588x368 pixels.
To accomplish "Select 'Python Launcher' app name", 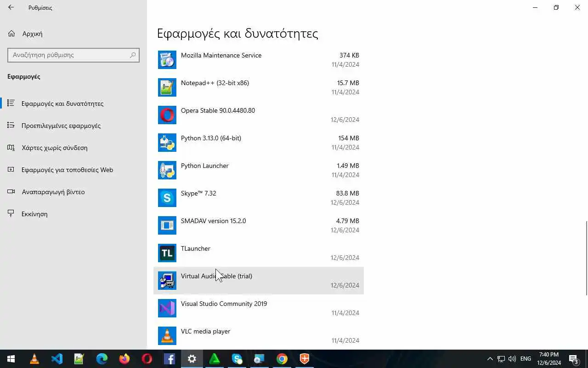I will (x=204, y=166).
